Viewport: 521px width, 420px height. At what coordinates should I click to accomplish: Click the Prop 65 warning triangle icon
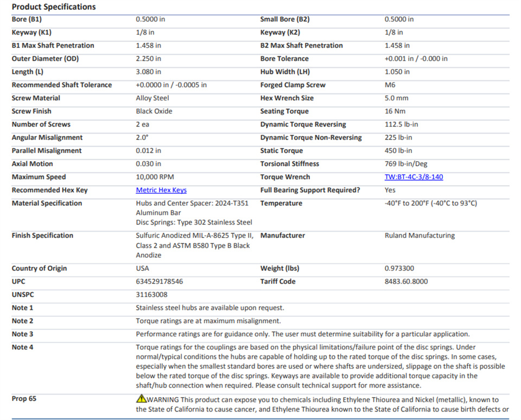click(141, 398)
